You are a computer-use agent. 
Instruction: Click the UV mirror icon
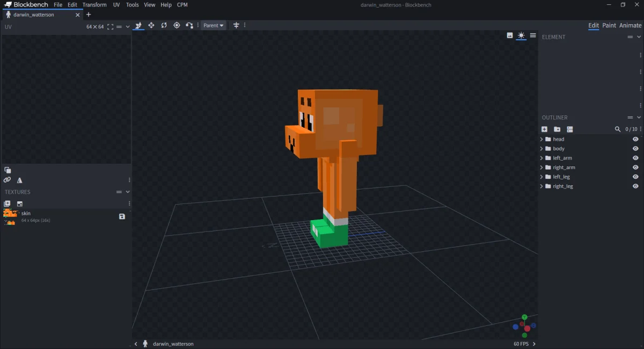coord(20,180)
